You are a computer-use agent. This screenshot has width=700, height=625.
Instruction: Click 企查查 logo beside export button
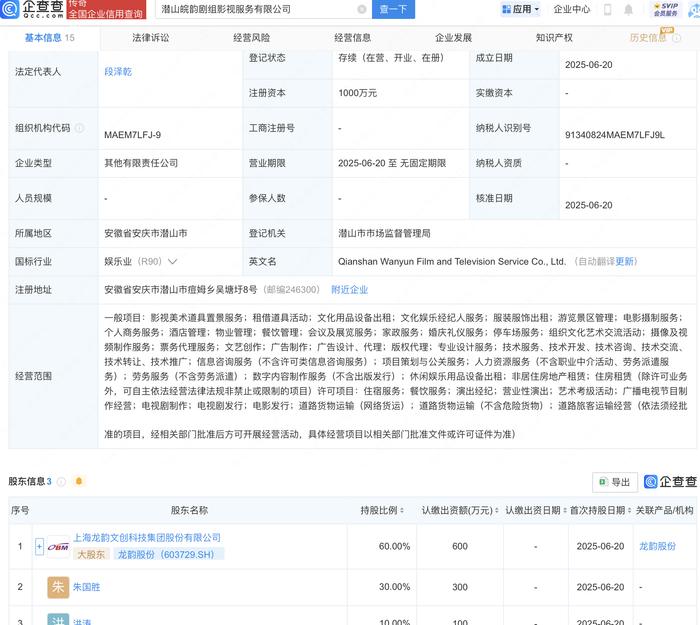pos(670,482)
